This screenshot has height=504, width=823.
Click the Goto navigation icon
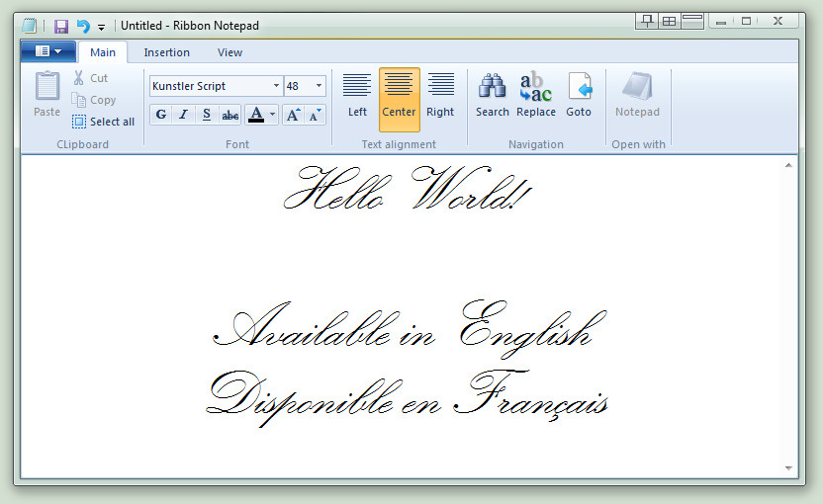point(579,96)
